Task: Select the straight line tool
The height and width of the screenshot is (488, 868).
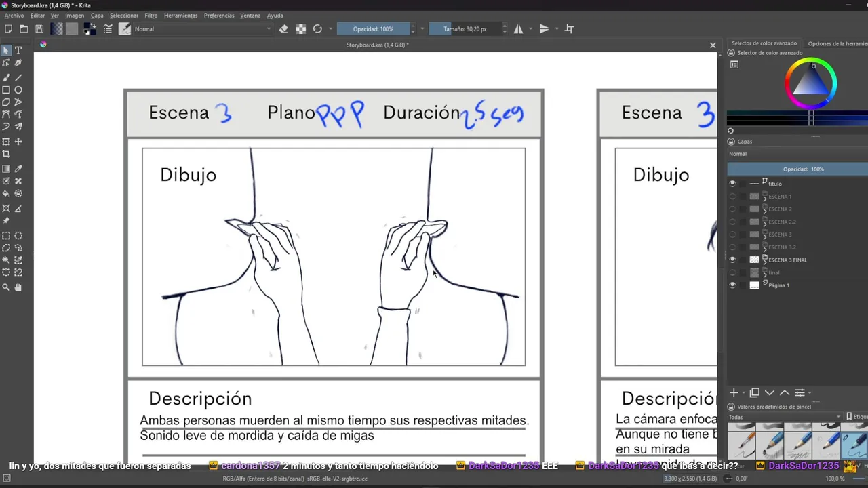Action: click(18, 78)
